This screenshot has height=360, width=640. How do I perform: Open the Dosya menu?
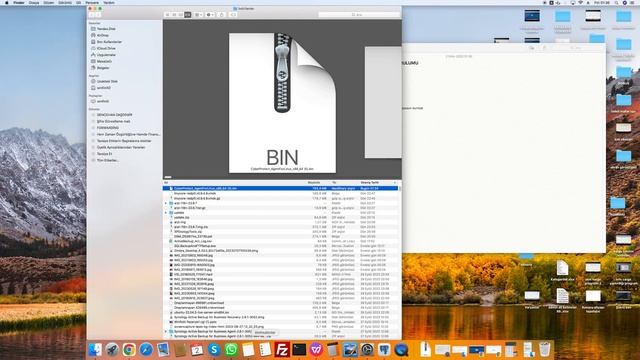click(x=34, y=2)
